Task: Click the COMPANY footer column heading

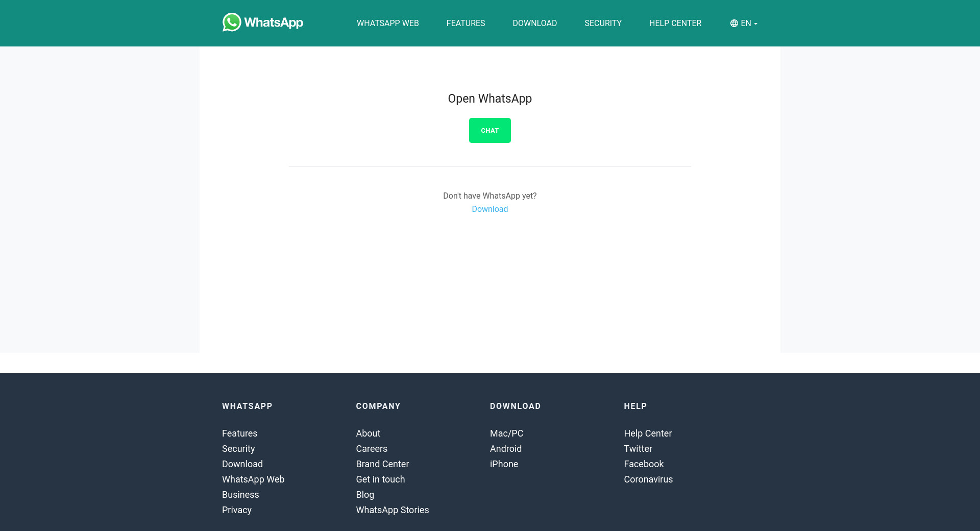Action: tap(378, 406)
